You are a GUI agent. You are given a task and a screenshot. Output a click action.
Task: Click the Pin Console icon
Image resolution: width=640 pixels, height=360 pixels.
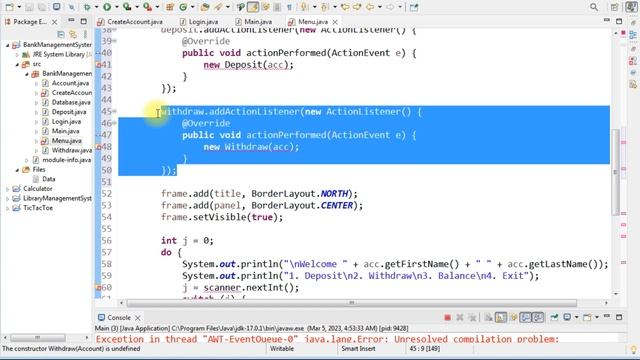point(554,318)
